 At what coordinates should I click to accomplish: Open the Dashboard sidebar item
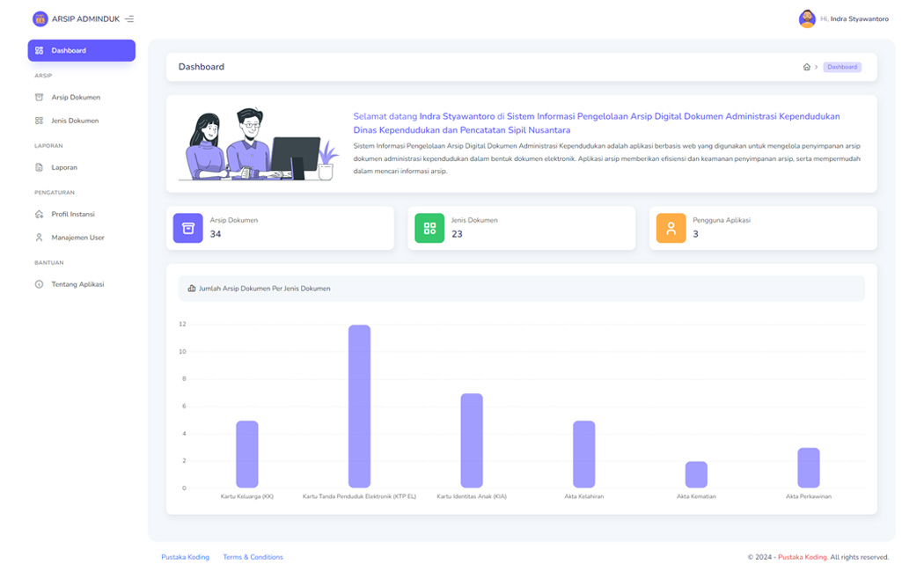(81, 51)
